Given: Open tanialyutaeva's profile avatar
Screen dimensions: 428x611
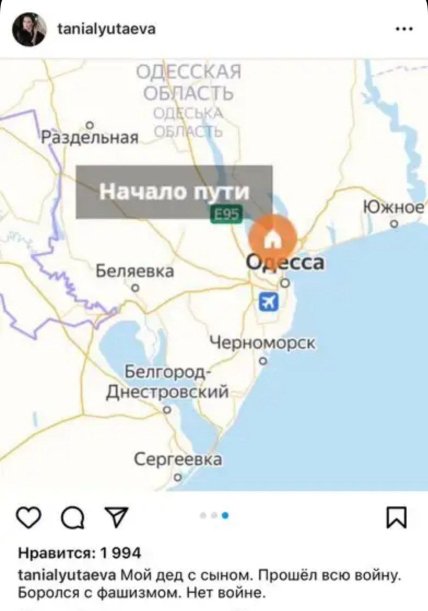Looking at the screenshot, I should click(x=29, y=31).
